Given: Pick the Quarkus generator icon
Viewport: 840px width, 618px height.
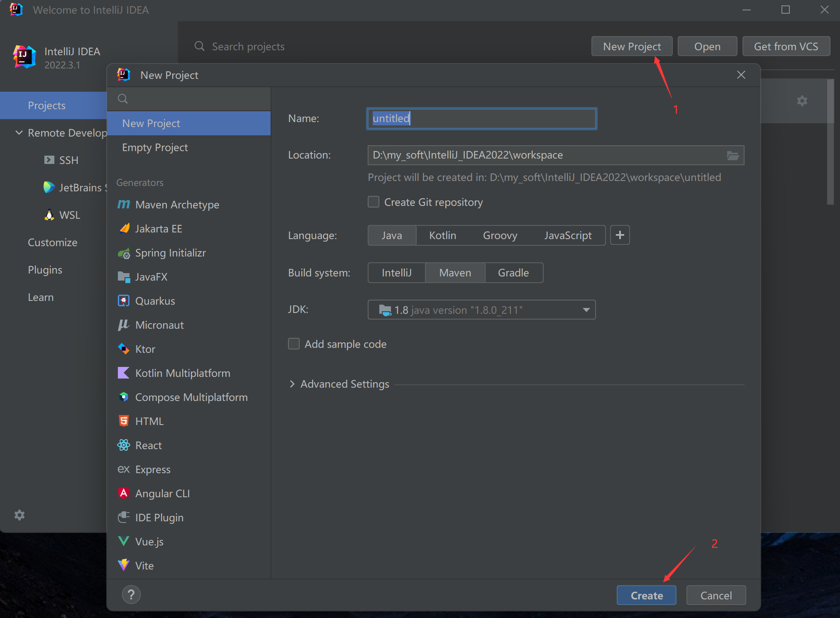Looking at the screenshot, I should 124,301.
